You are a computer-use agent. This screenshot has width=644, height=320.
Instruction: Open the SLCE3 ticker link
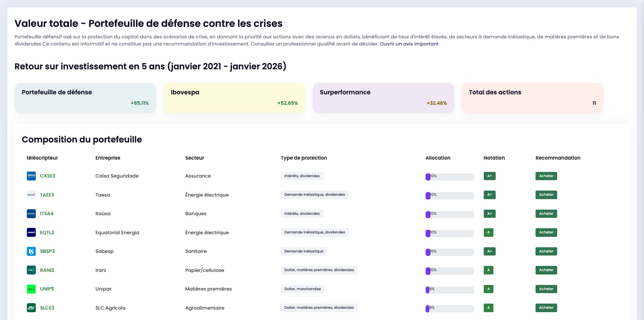(47, 308)
